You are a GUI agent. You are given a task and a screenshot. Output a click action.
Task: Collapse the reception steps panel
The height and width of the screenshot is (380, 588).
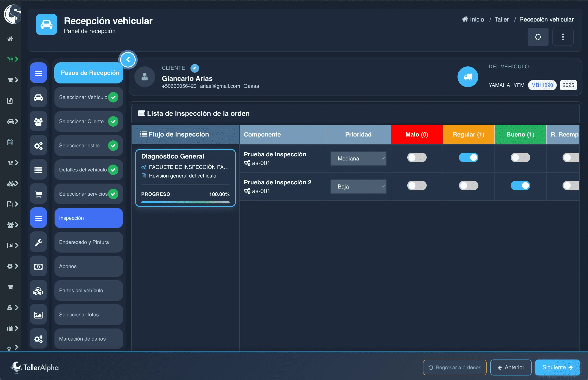pos(128,60)
